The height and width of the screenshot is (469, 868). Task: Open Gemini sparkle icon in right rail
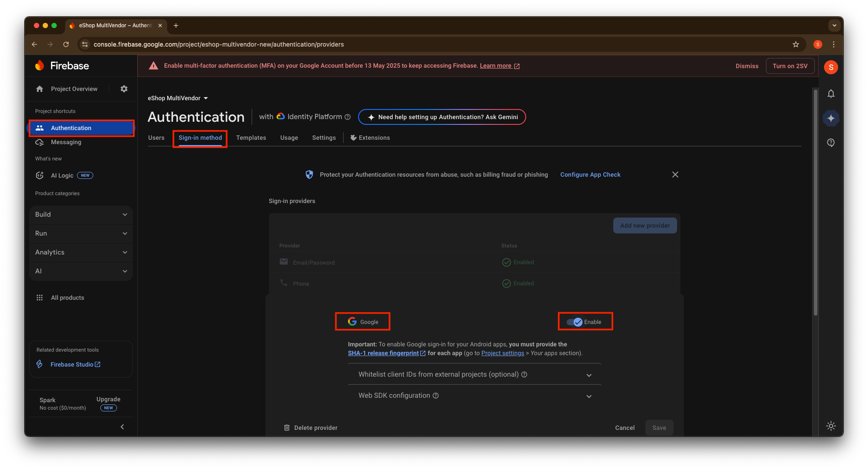[x=831, y=118]
